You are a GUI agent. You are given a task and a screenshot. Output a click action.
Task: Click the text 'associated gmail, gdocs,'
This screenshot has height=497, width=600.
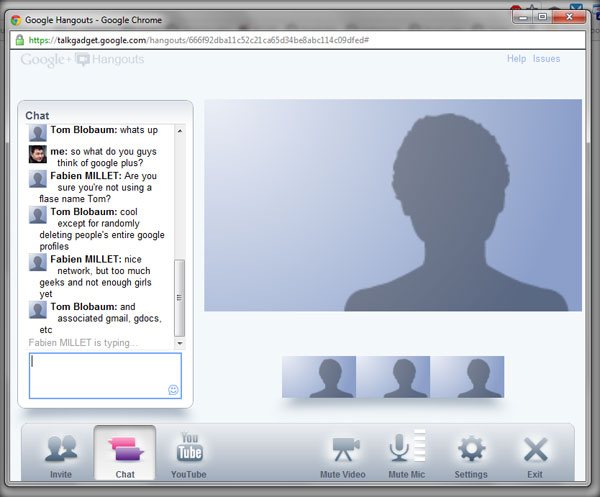(x=109, y=318)
